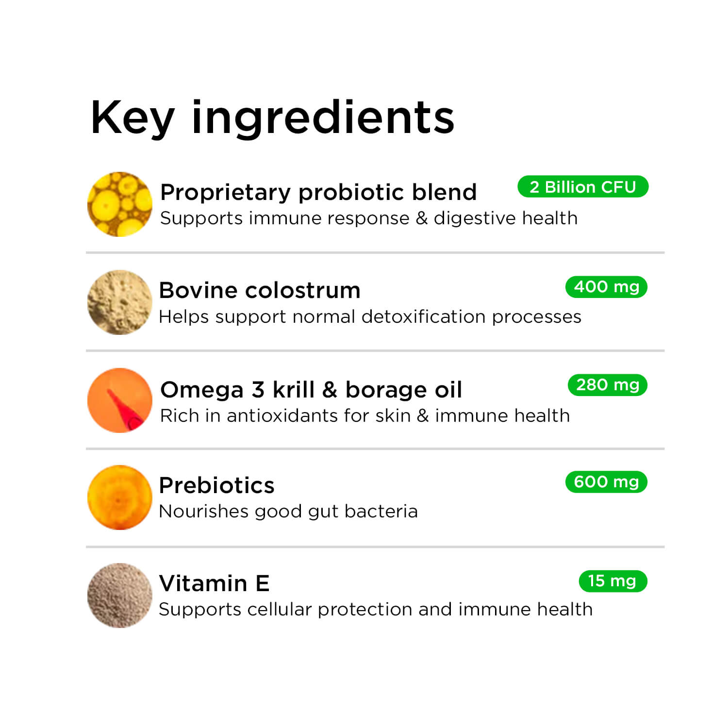Select the Prebiotics title
The image size is (728, 728).
[216, 485]
